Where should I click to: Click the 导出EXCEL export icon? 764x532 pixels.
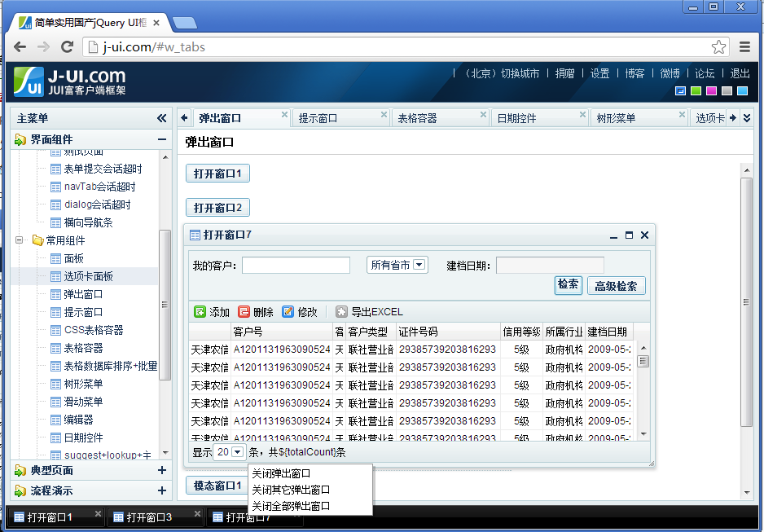(x=341, y=312)
